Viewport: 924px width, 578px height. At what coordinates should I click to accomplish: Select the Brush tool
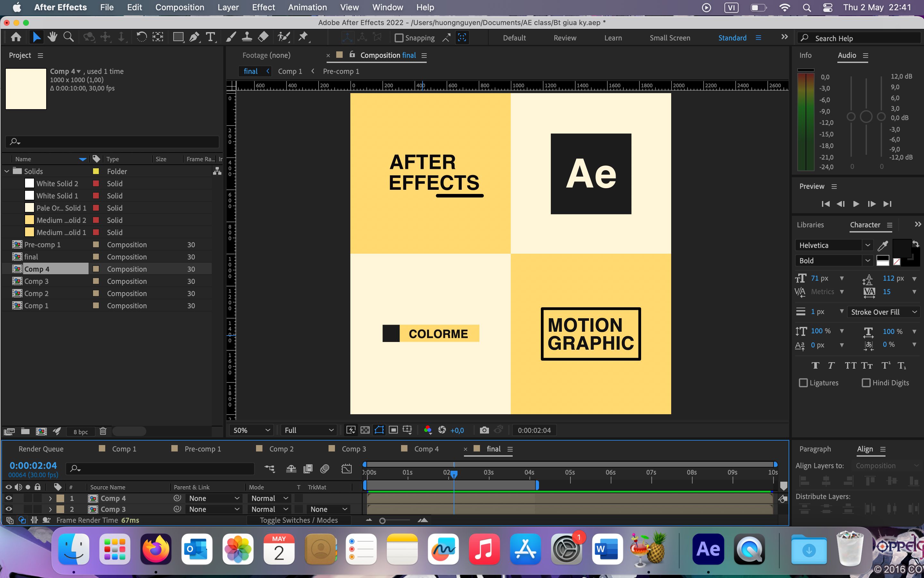231,37
